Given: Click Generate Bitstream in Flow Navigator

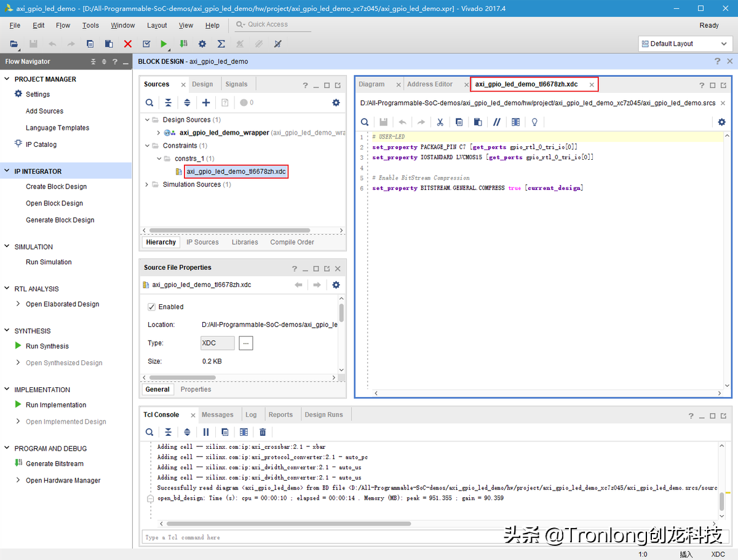Looking at the screenshot, I should click(x=55, y=463).
